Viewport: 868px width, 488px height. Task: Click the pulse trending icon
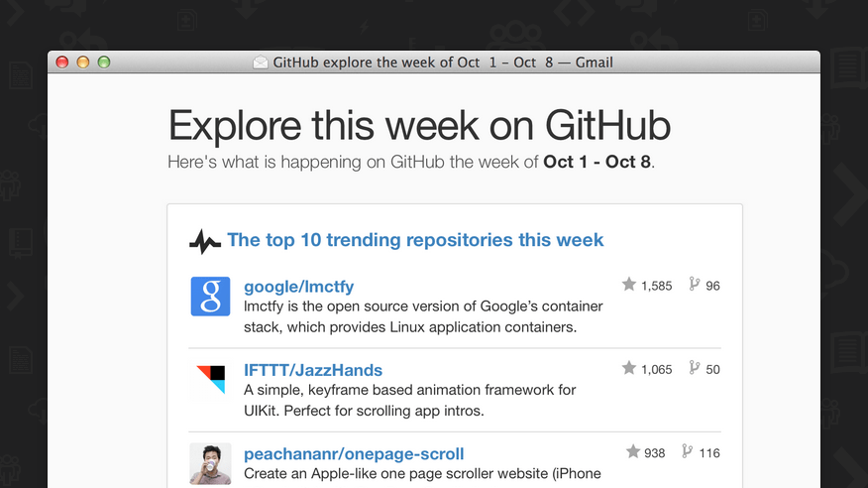coord(205,241)
